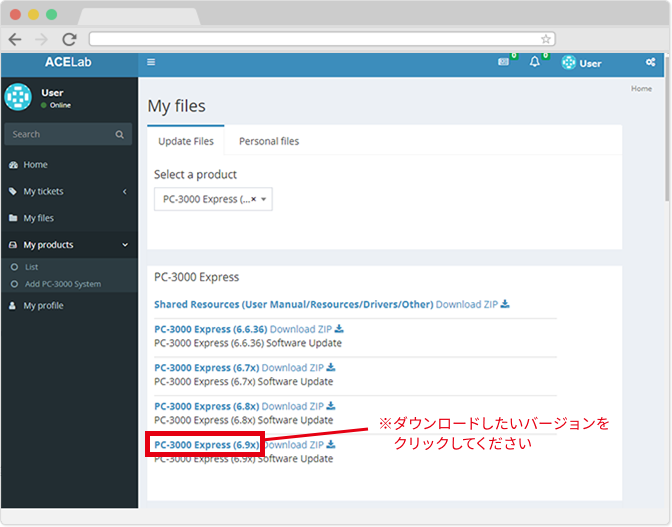
Task: Click the header User avatar icon
Action: click(x=569, y=63)
